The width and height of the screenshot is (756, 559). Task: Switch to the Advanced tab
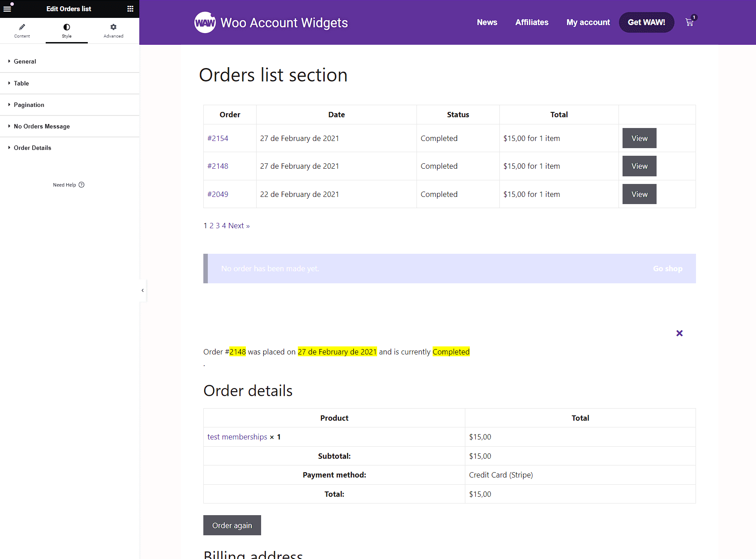click(x=113, y=31)
